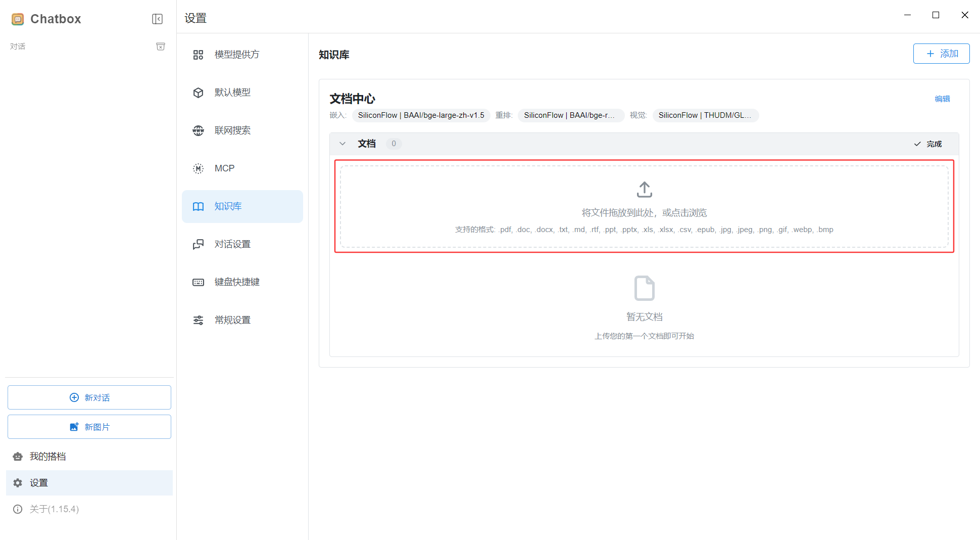Click the Chatbox logo icon
The image size is (980, 540).
[x=18, y=19]
